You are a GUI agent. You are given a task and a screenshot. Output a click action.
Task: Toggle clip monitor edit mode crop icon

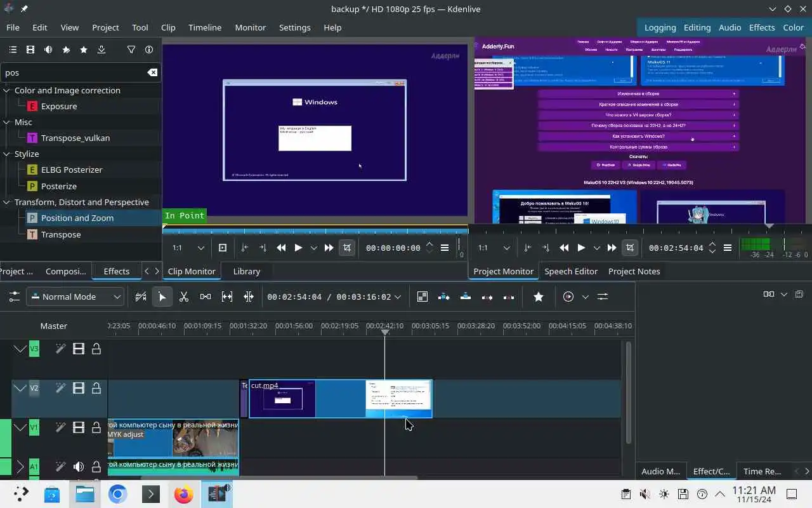[347, 248]
